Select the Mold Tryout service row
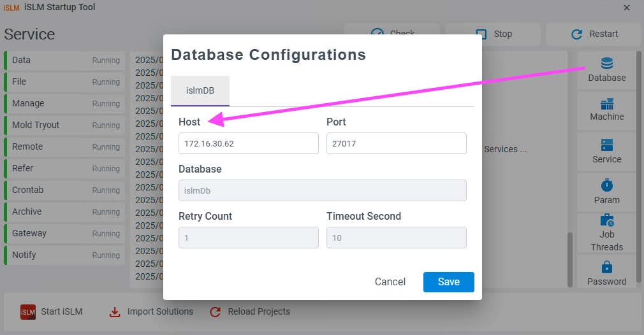Image resolution: width=644 pixels, height=335 pixels. pyautogui.click(x=64, y=125)
